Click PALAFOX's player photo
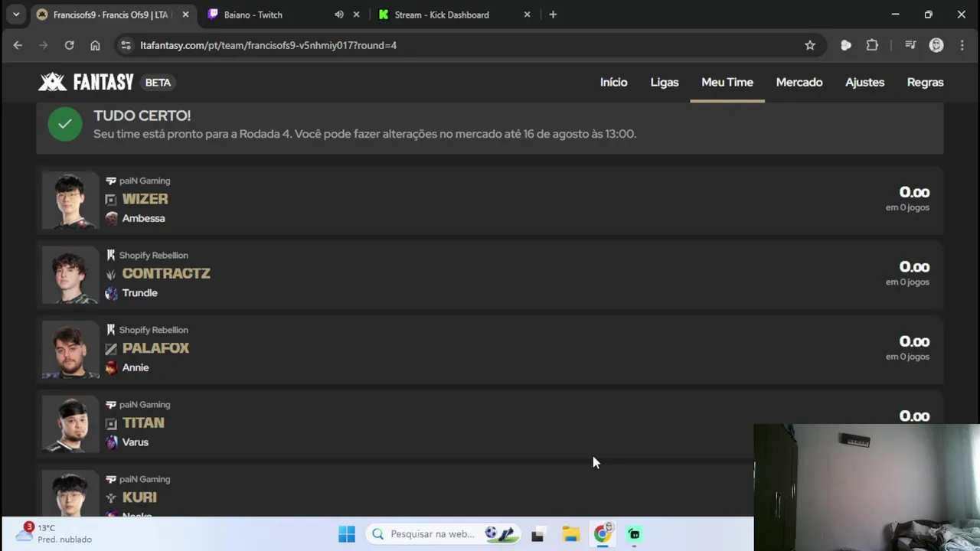Viewport: 980px width, 551px height. click(70, 350)
